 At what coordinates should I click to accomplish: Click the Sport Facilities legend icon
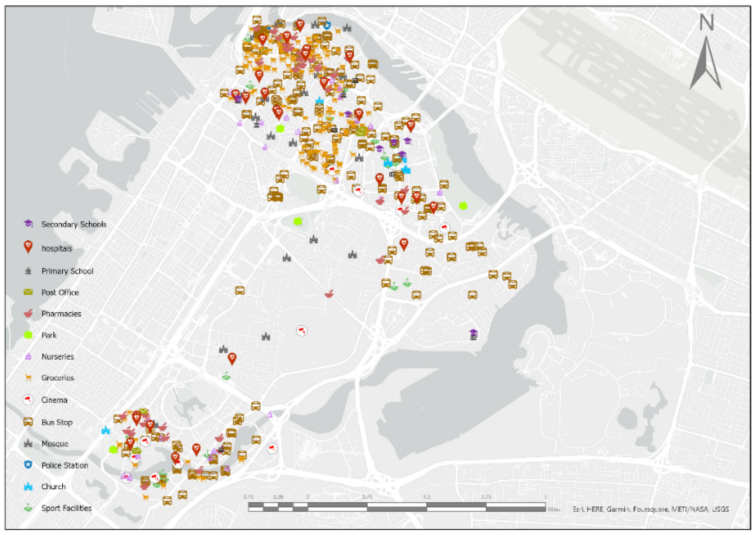pyautogui.click(x=29, y=508)
